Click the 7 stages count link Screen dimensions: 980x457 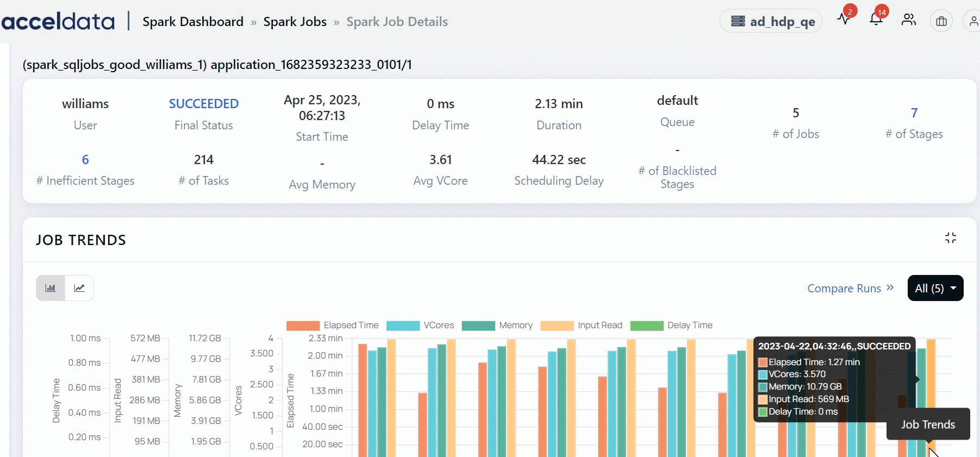(914, 113)
